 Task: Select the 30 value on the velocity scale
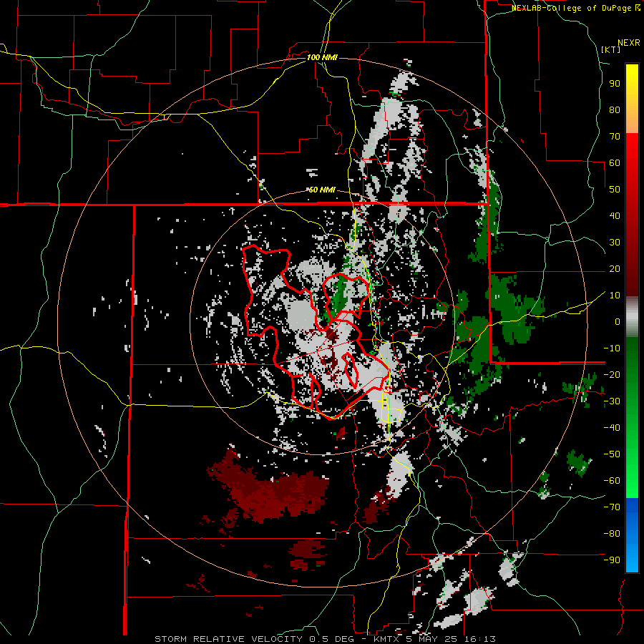pyautogui.click(x=615, y=243)
